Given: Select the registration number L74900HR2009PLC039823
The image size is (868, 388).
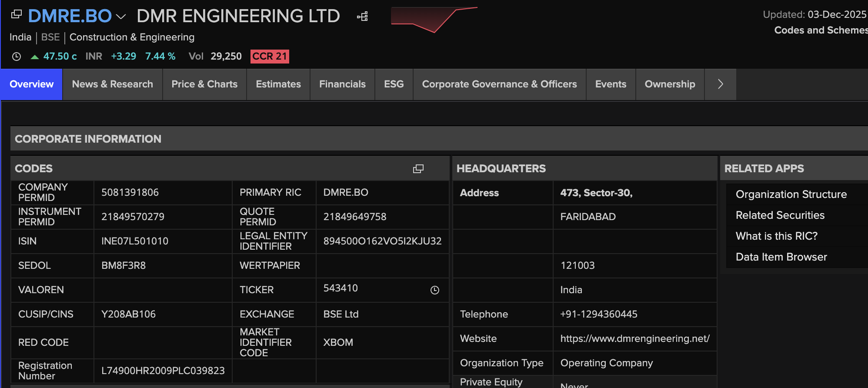Looking at the screenshot, I should pyautogui.click(x=163, y=371).
